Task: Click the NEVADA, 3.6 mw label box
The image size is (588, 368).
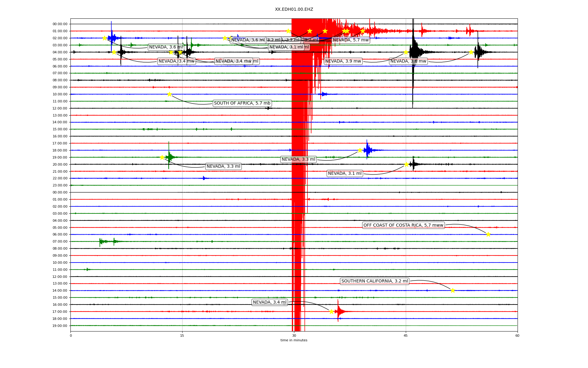Action: [408, 61]
